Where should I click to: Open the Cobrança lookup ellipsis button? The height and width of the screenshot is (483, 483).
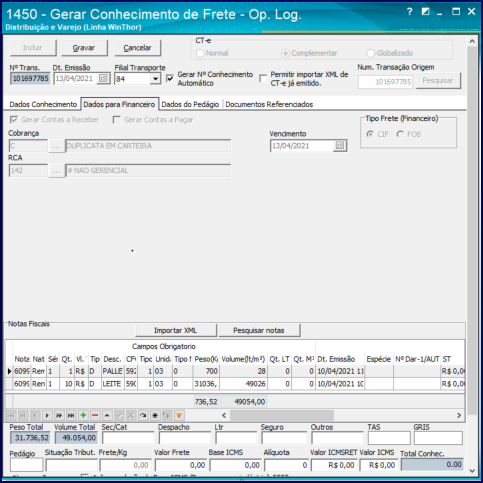(x=56, y=146)
